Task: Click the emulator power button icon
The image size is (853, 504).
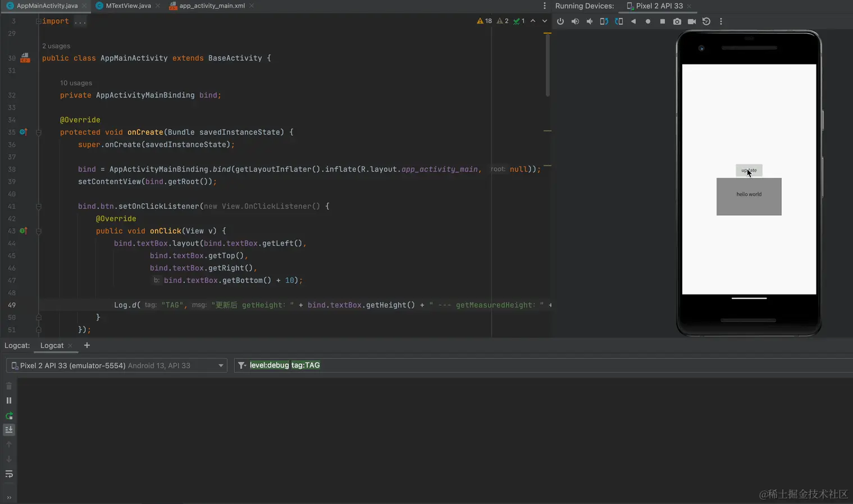Action: coord(560,21)
